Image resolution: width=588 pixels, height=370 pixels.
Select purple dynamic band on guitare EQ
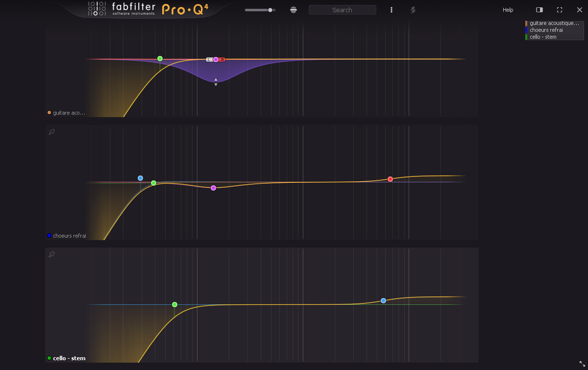click(x=216, y=59)
